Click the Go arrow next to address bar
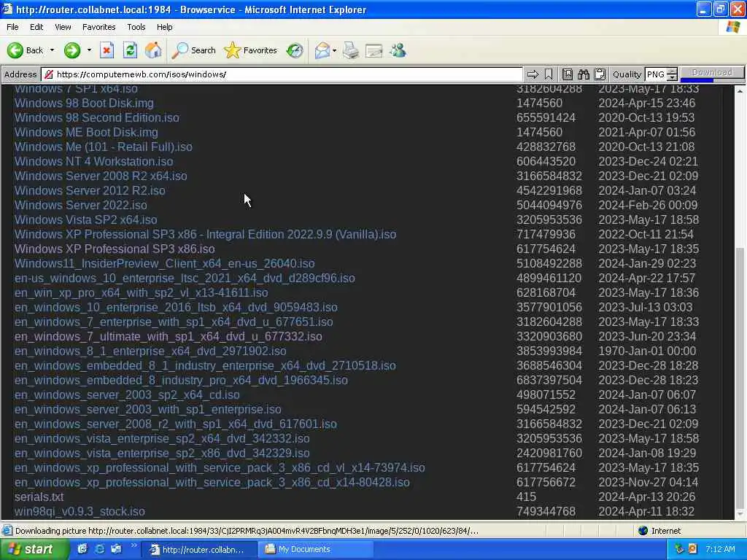 tap(533, 74)
